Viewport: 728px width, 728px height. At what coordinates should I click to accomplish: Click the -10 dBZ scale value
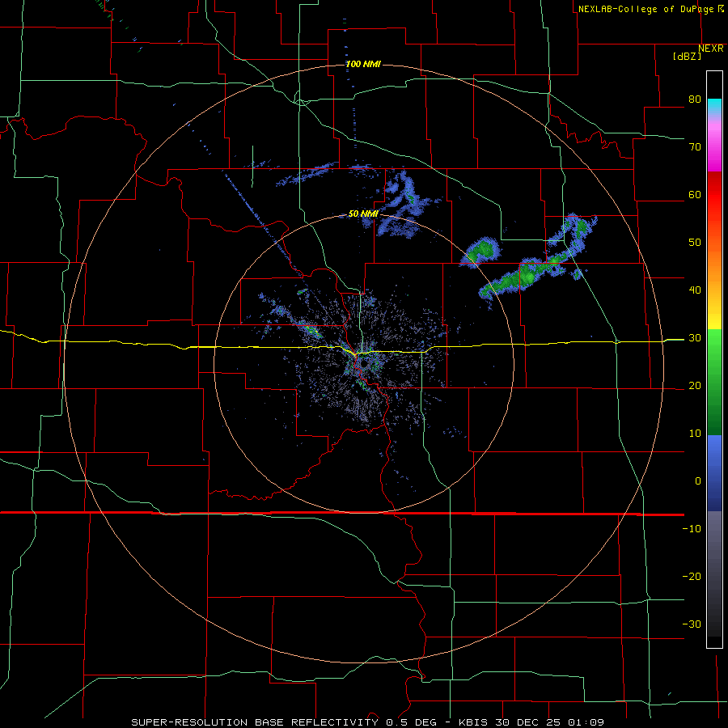point(692,529)
